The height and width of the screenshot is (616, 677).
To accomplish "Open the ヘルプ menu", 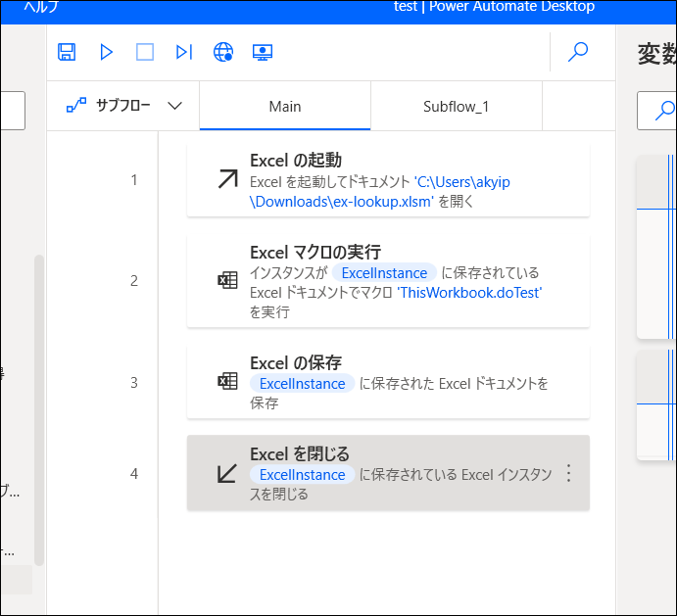I will point(41,7).
